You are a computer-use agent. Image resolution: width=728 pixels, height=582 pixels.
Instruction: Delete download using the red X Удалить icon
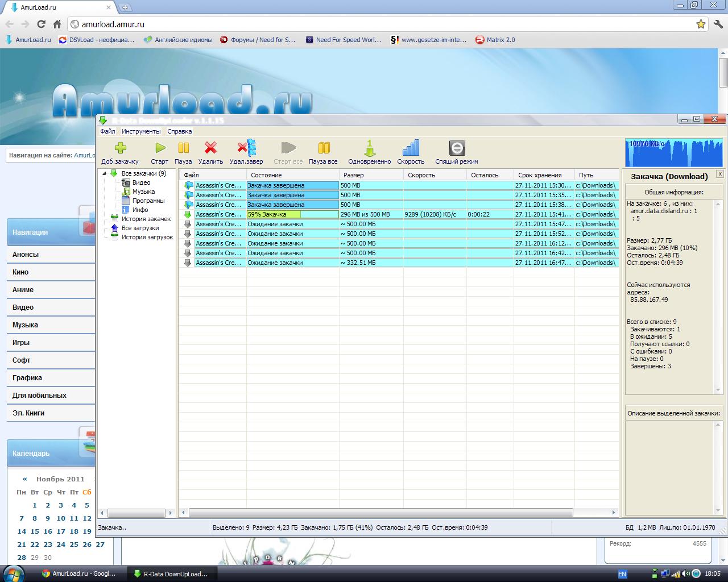tap(210, 148)
